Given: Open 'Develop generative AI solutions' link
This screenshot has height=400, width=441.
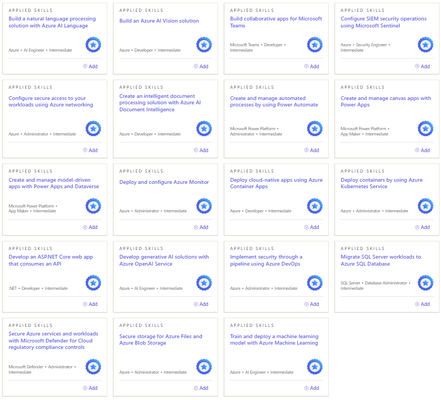Looking at the screenshot, I should coord(164,260).
